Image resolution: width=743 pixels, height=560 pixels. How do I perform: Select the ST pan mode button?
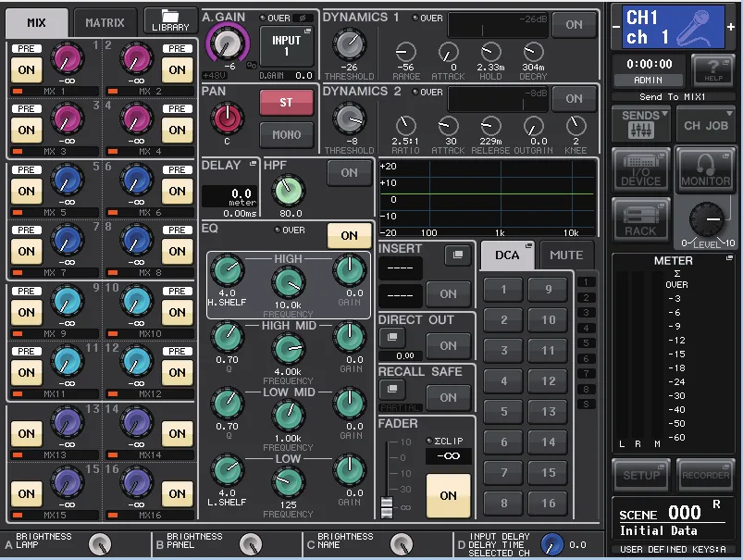tap(286, 103)
